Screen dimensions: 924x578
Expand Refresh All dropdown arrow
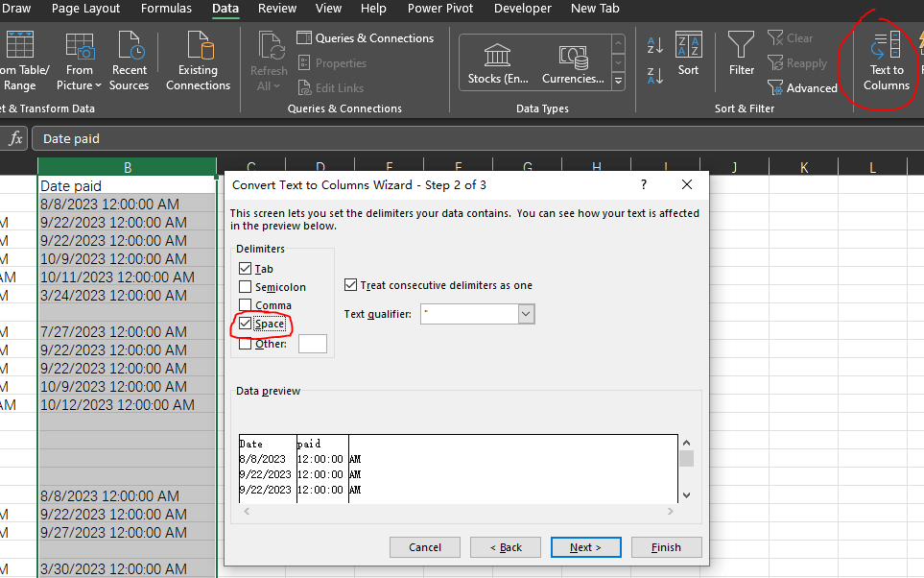coord(276,86)
